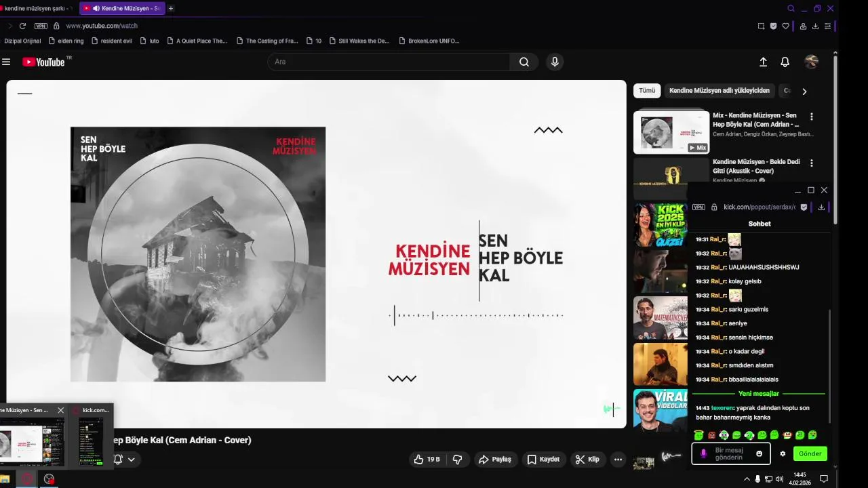The image size is (868, 488).
Task: Click Kick chat message input field
Action: (730, 454)
